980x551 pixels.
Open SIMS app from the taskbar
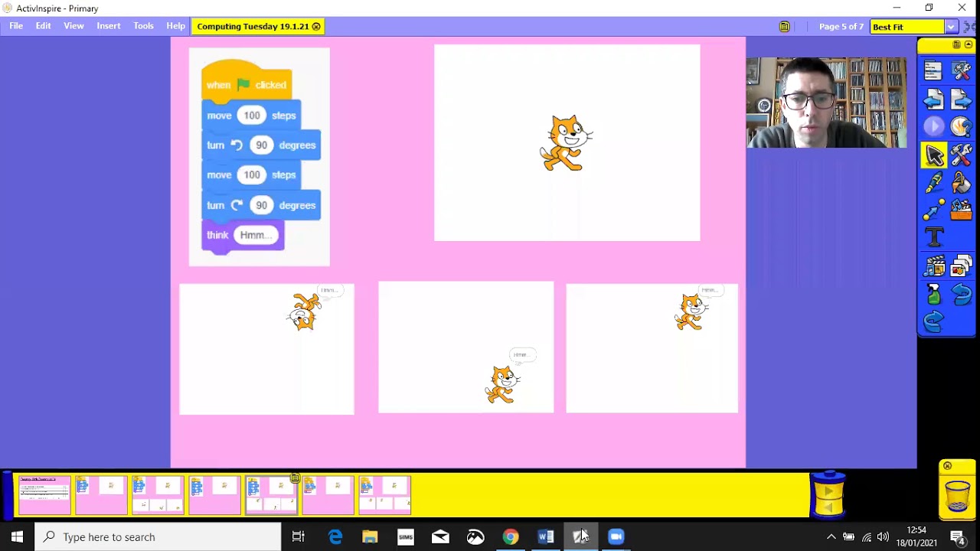click(x=405, y=537)
